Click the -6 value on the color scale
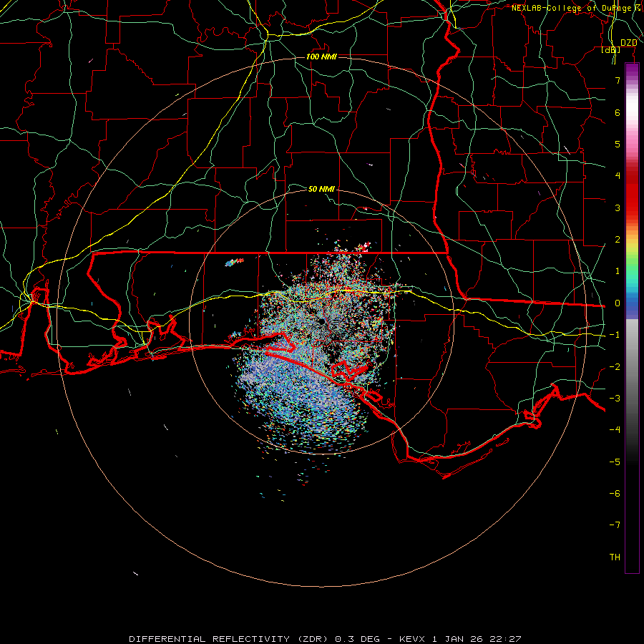The height and width of the screenshot is (644, 644). (615, 494)
